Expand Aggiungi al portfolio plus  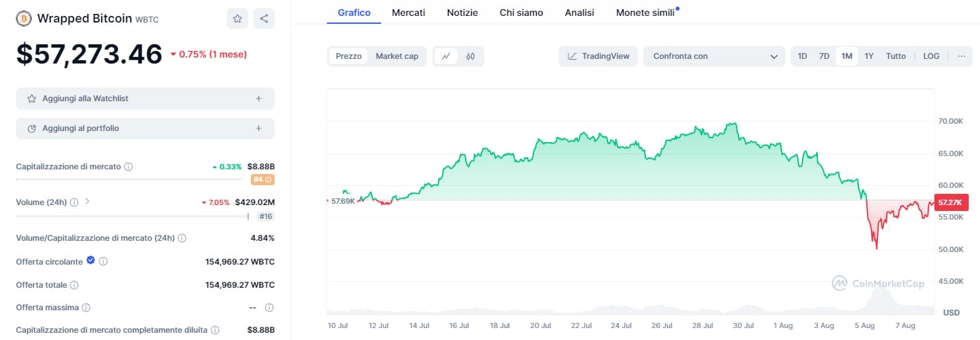[259, 128]
